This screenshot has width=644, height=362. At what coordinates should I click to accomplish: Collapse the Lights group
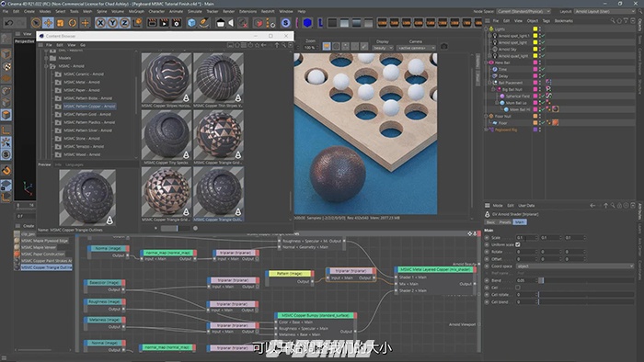coord(487,29)
